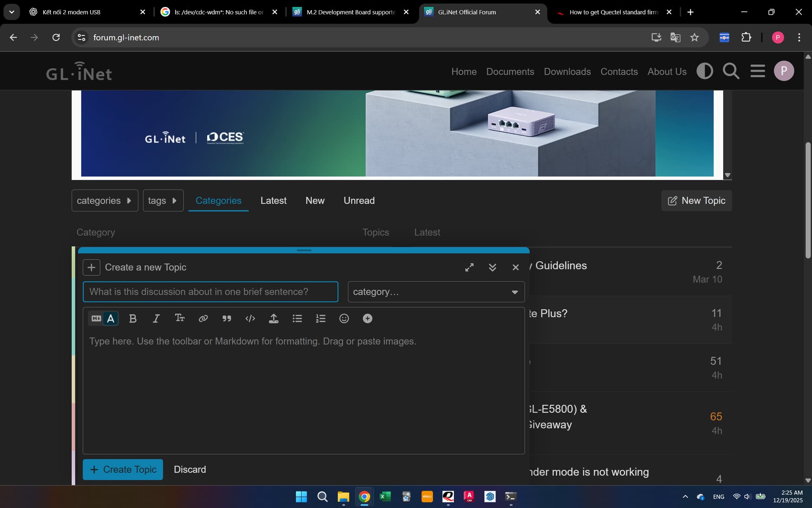Discard the new topic draft
This screenshot has width=812, height=508.
tap(190, 469)
